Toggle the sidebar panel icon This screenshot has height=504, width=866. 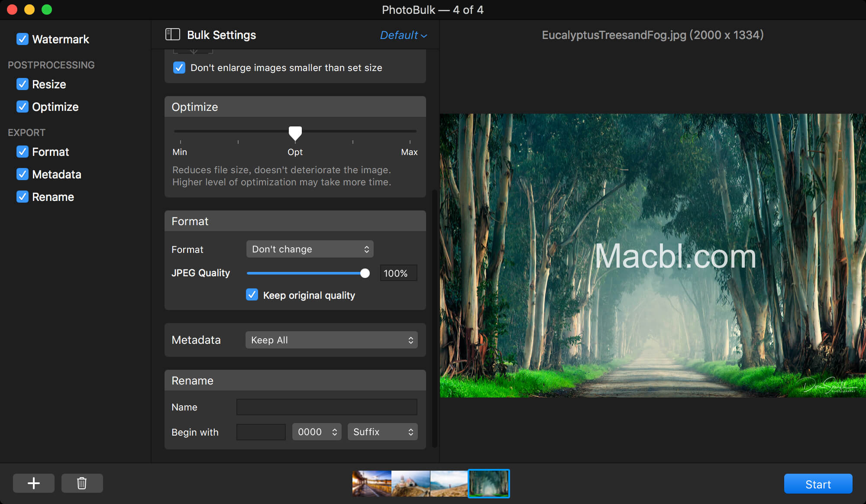[x=172, y=35]
